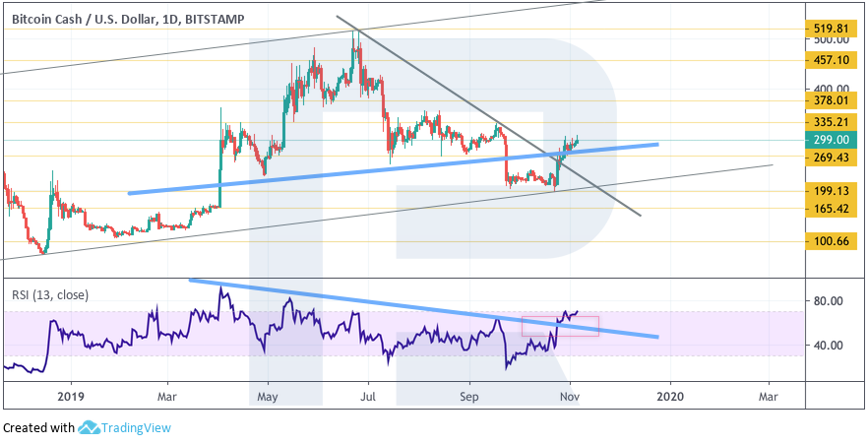Select the 165.42 price level label

pyautogui.click(x=832, y=209)
